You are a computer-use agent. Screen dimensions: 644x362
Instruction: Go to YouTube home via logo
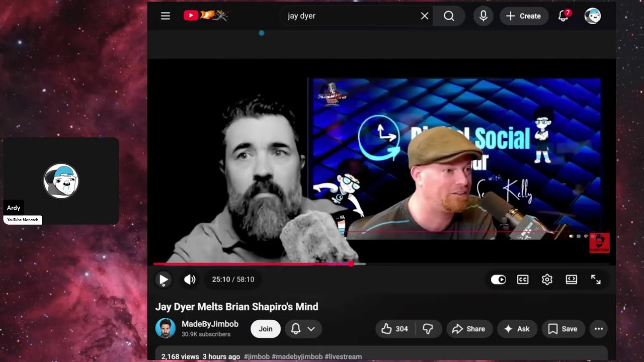pos(206,16)
